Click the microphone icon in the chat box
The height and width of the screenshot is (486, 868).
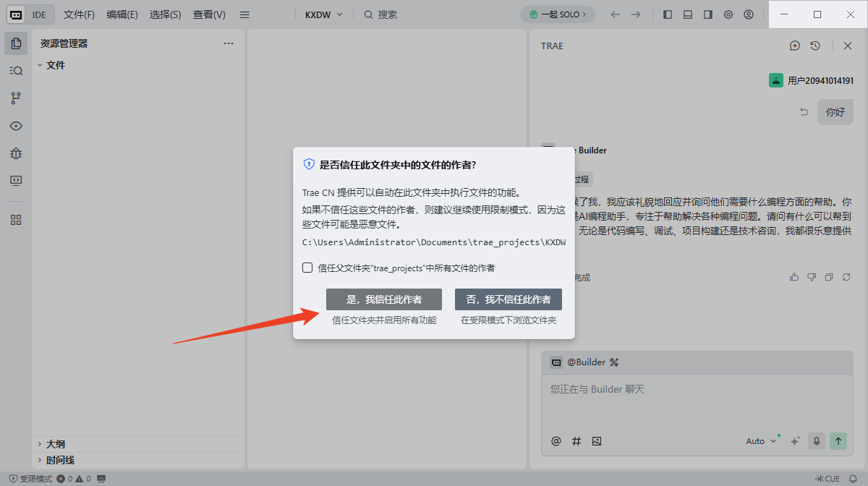[816, 440]
